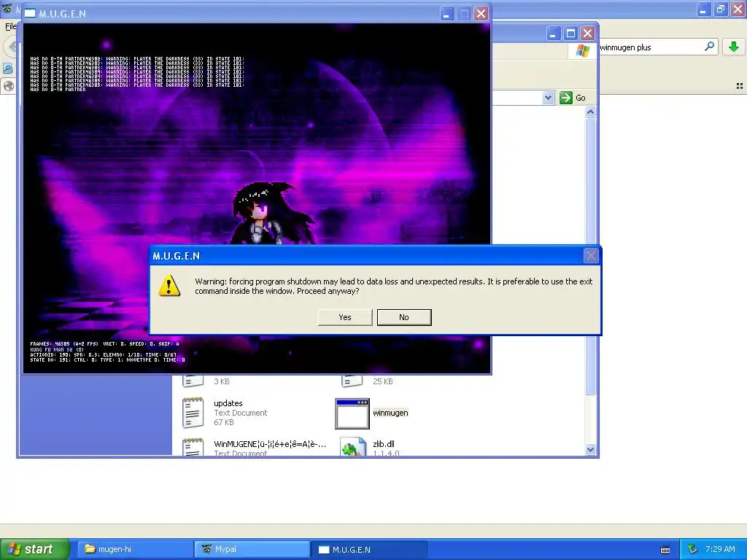Screen dimensions: 747x560
Task: Click Explorer scrollbar up arrow
Action: tap(590, 112)
